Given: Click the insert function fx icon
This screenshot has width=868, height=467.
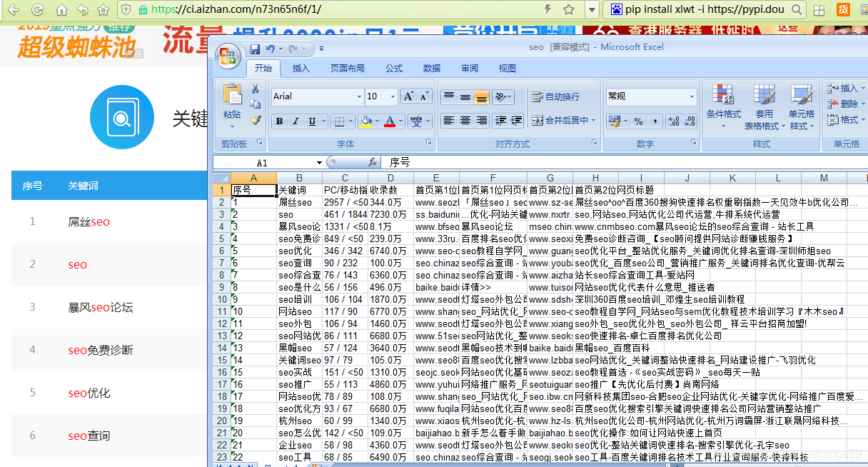Looking at the screenshot, I should 373,163.
